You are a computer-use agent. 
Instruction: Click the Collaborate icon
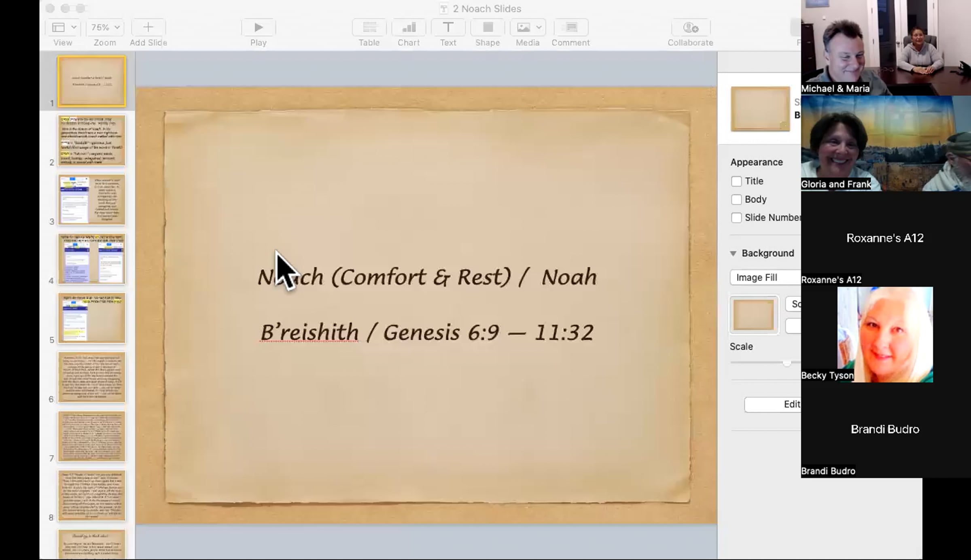[690, 28]
